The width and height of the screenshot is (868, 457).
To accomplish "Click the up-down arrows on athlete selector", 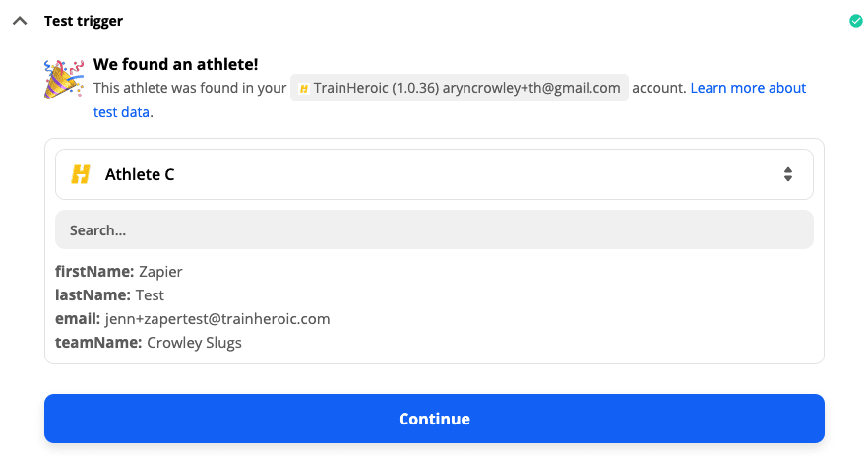I will 787,174.
